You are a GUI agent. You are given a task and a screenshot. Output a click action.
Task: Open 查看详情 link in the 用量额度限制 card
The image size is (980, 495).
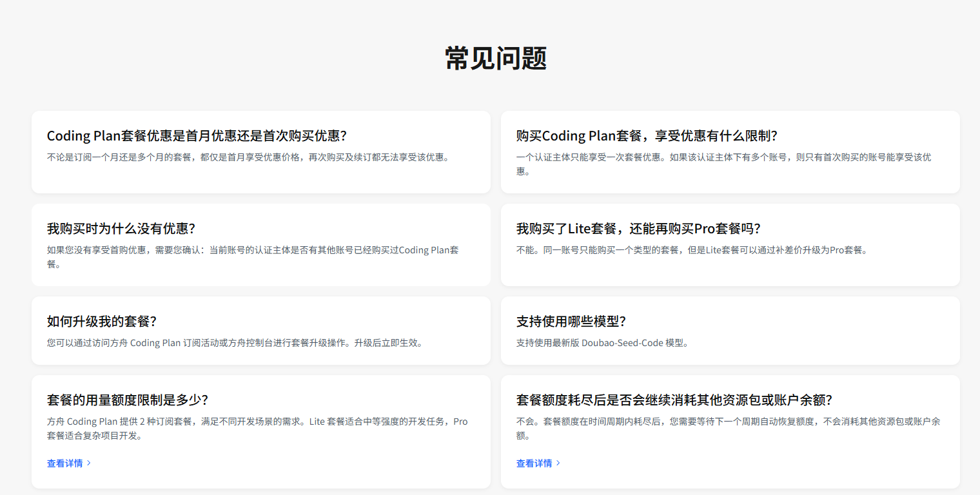[65, 463]
